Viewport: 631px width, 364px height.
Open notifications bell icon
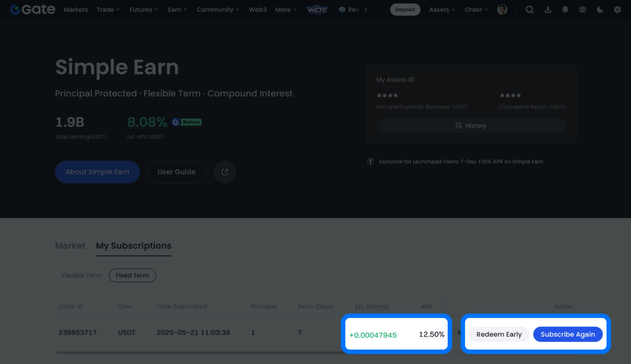coord(565,10)
